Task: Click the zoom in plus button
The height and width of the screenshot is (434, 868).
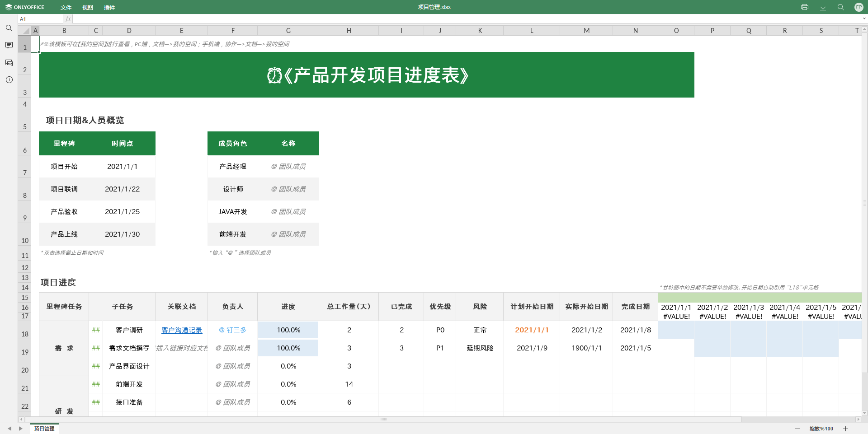Action: pyautogui.click(x=845, y=429)
